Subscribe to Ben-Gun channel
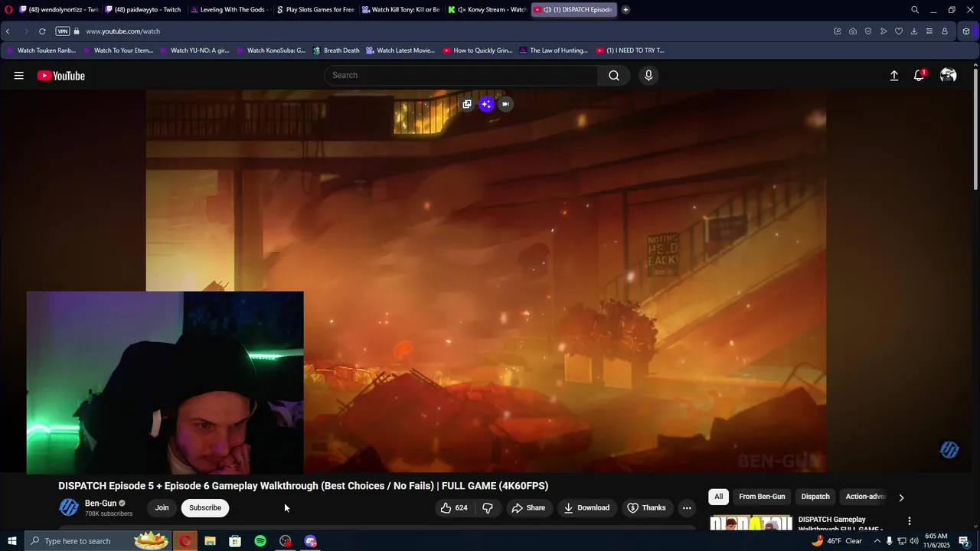The image size is (980, 551). 205,507
